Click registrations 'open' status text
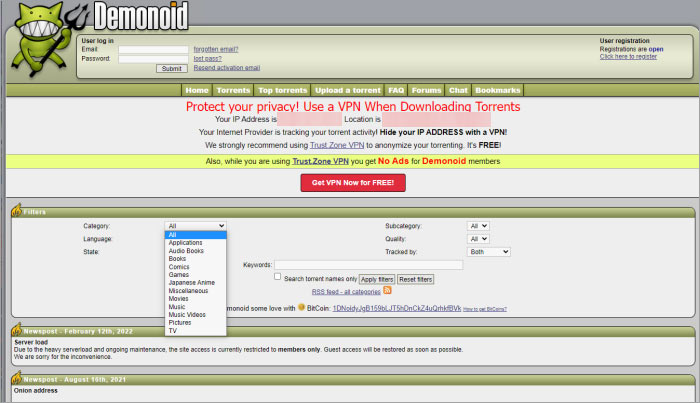Image resolution: width=700 pixels, height=403 pixels. 656,49
